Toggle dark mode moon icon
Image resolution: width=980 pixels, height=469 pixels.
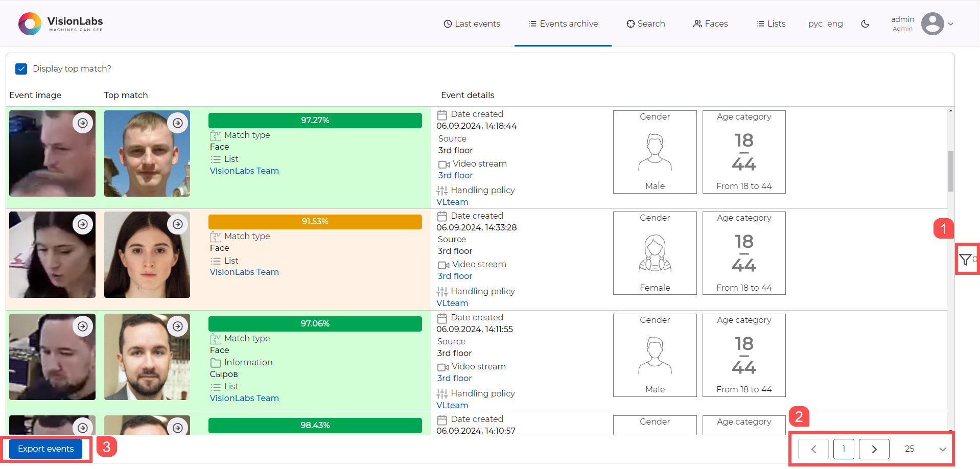865,24
